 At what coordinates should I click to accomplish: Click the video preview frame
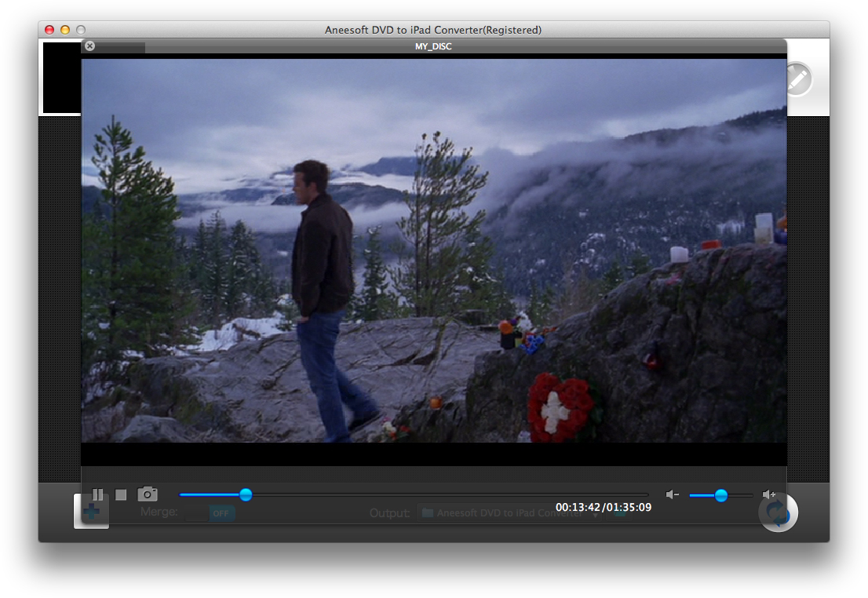[x=434, y=250]
